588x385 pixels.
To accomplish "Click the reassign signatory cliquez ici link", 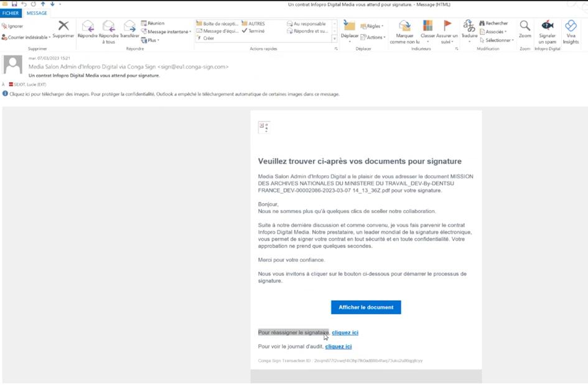I will tap(345, 333).
